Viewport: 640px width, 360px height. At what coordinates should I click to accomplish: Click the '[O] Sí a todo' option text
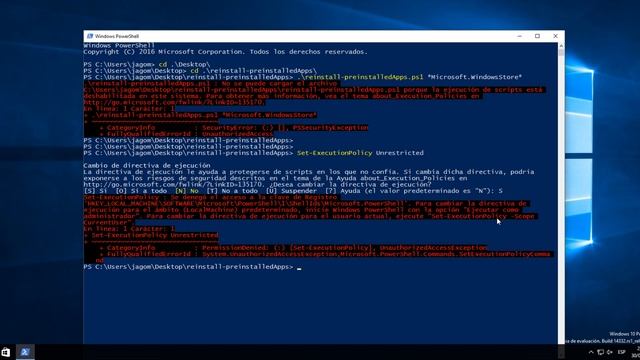click(141, 191)
